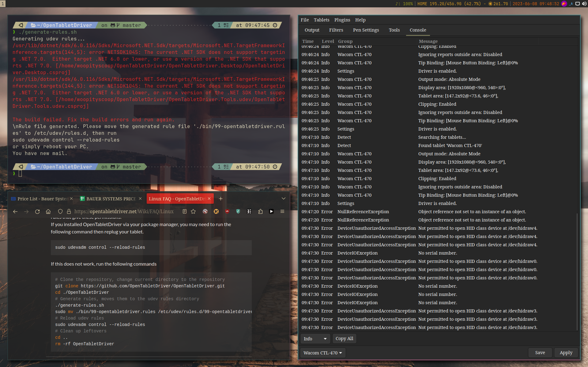Copy all console log entries
Screen dimensions: 588x367
(344, 339)
